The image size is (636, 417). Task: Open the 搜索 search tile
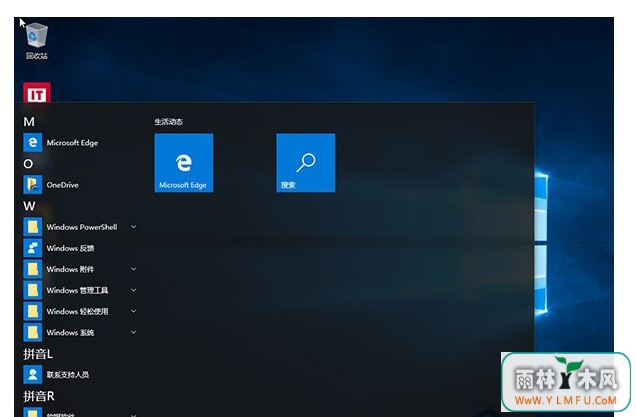click(306, 163)
